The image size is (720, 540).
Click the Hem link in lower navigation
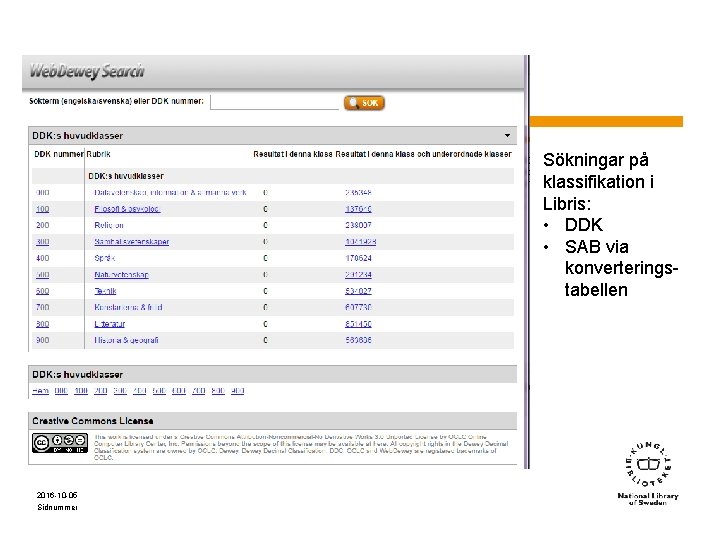40,391
